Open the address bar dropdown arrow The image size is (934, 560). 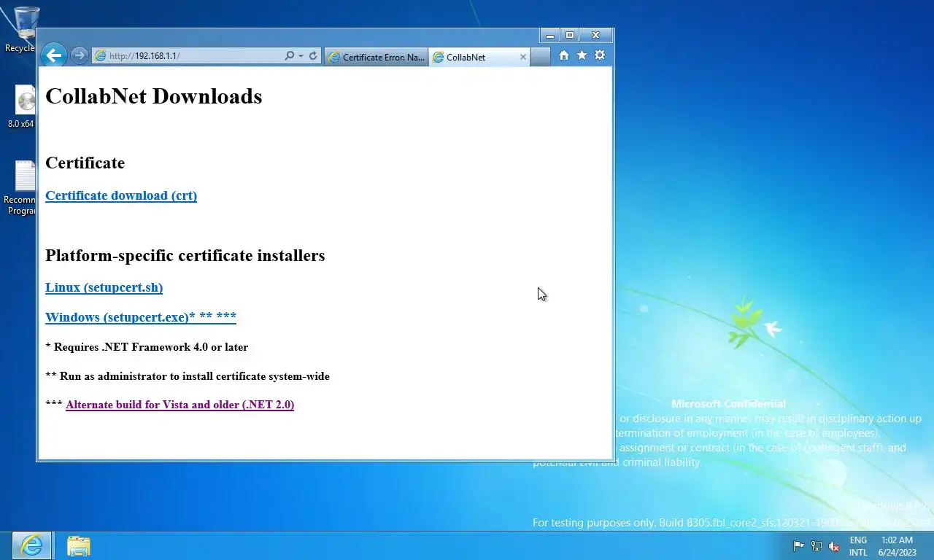pos(301,56)
